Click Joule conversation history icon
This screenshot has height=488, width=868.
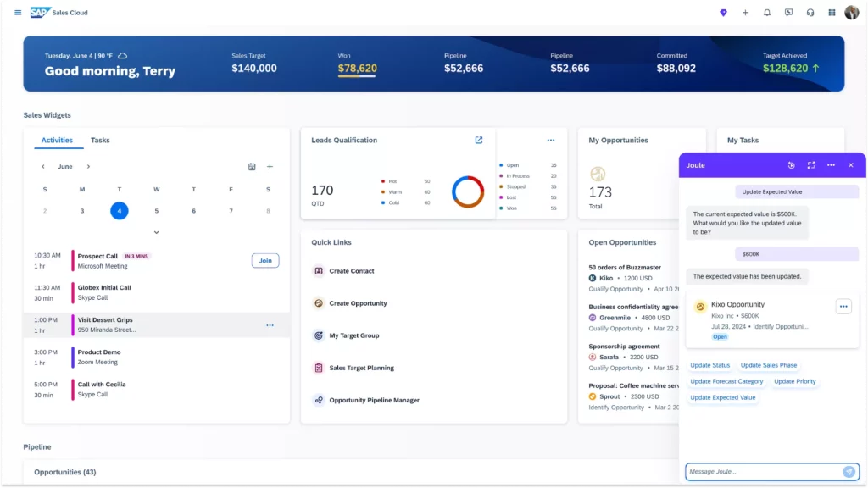point(791,165)
